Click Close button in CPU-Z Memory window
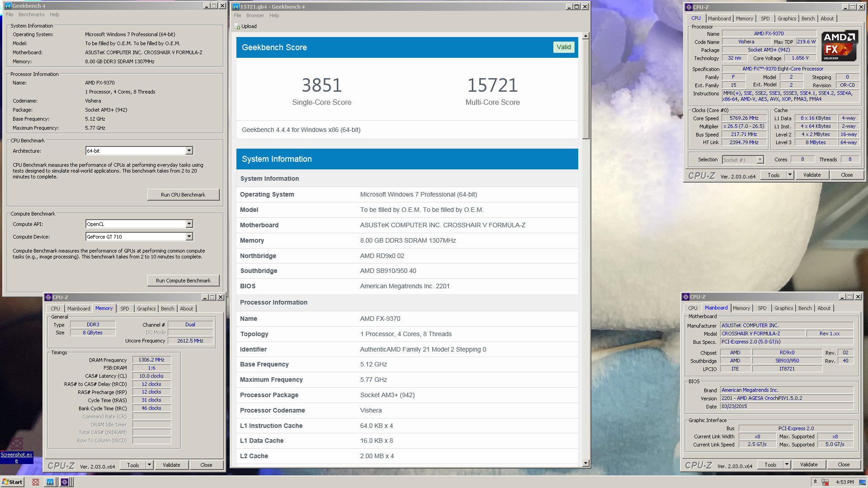Screen dimensions: 868x488 click(206, 465)
